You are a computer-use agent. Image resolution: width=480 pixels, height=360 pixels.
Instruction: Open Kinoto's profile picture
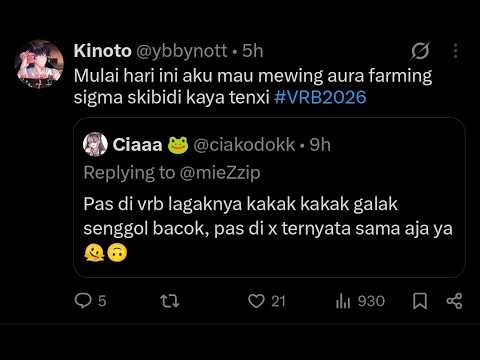pos(39,64)
